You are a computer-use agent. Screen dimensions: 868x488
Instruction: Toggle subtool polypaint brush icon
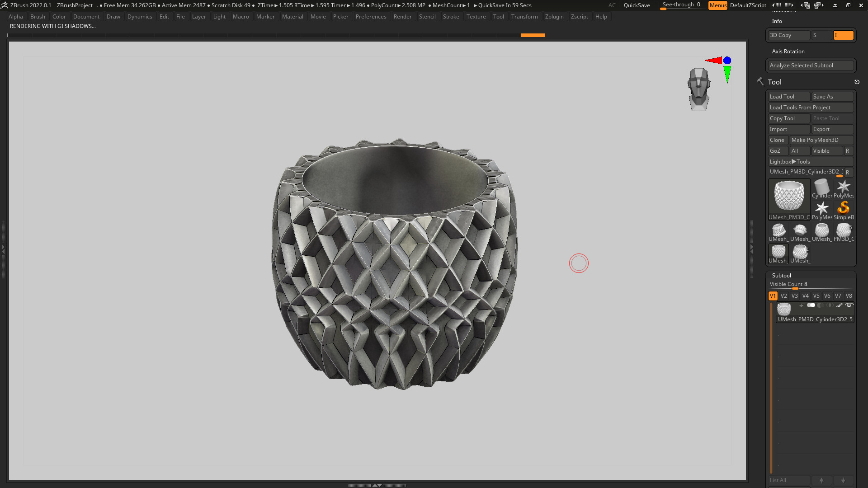coord(839,305)
